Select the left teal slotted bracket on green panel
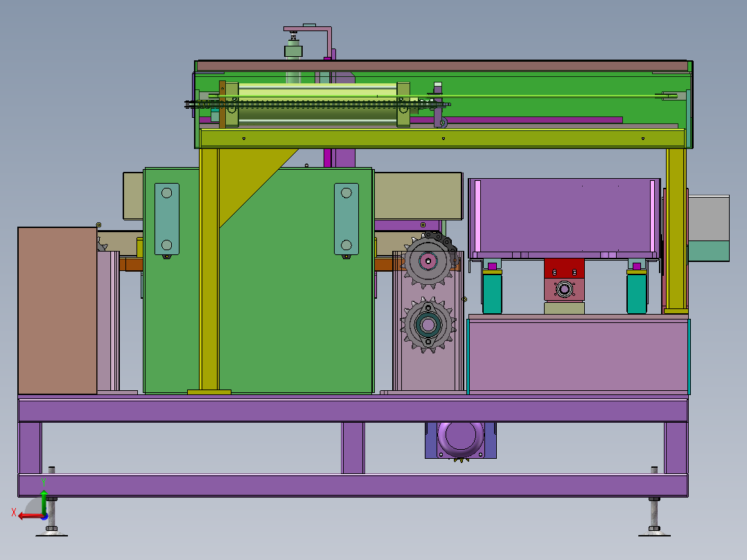The width and height of the screenshot is (747, 560). (x=167, y=219)
